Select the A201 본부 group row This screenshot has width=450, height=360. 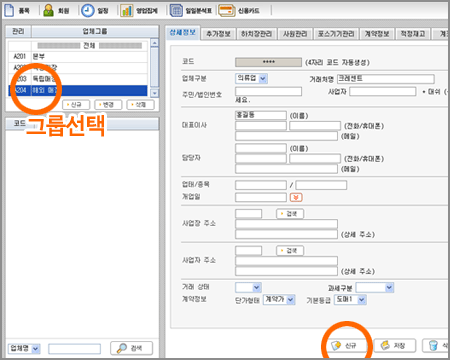click(x=78, y=57)
